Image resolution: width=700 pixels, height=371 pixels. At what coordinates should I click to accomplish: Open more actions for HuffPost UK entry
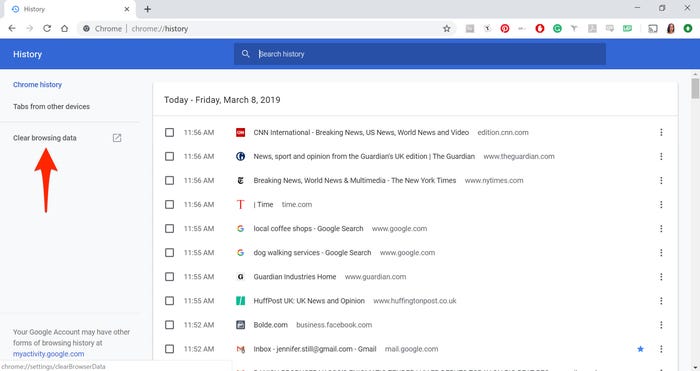tap(661, 301)
